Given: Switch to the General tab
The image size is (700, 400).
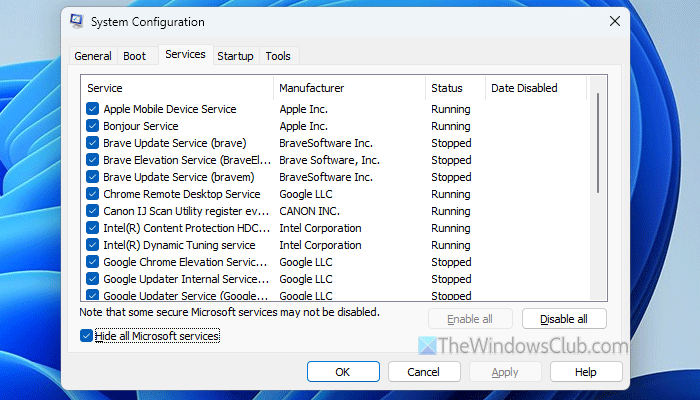Looking at the screenshot, I should [93, 56].
